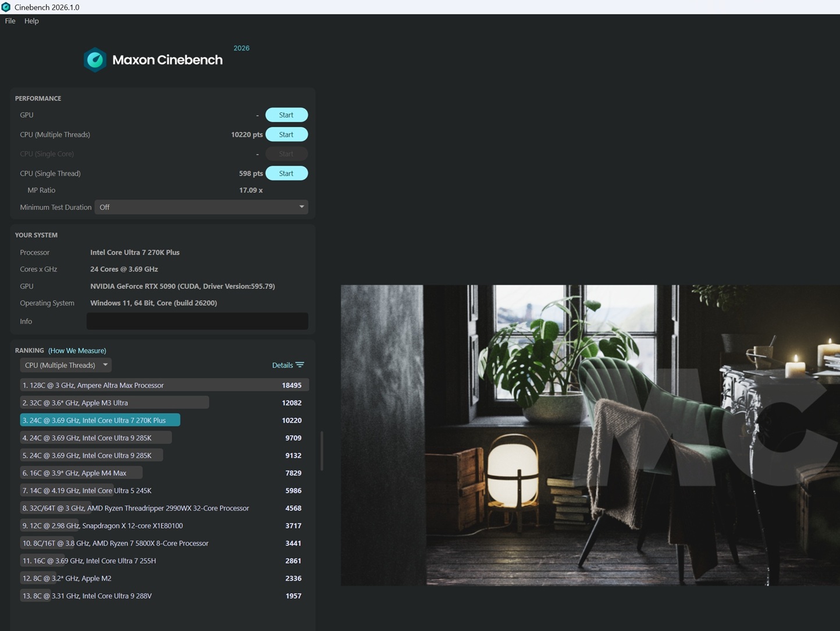Select highlighted Intel Core Ultra 7 270K Plus entry
This screenshot has height=631, width=840.
point(100,420)
